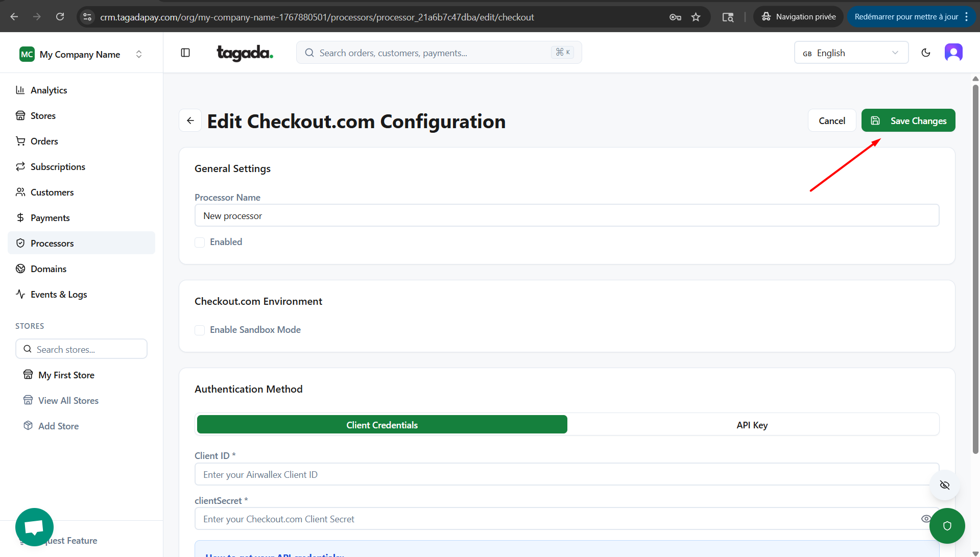
Task: Show client secret with eye icon
Action: pos(925,519)
